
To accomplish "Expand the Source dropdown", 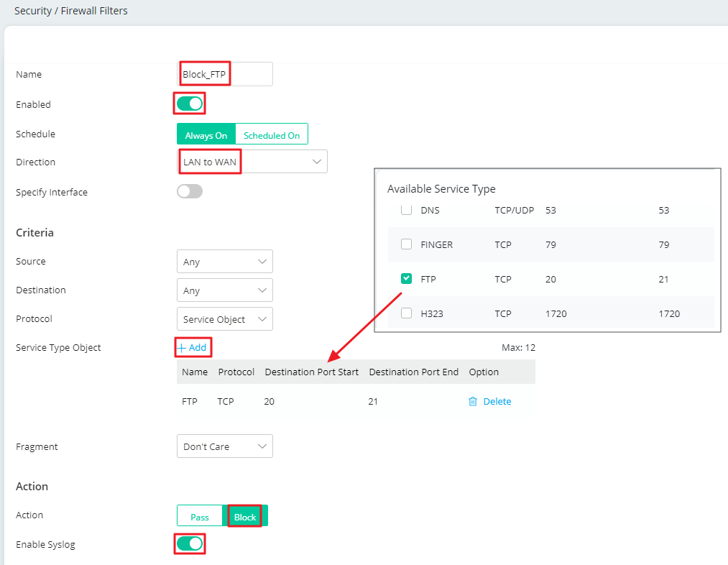I will 224,262.
